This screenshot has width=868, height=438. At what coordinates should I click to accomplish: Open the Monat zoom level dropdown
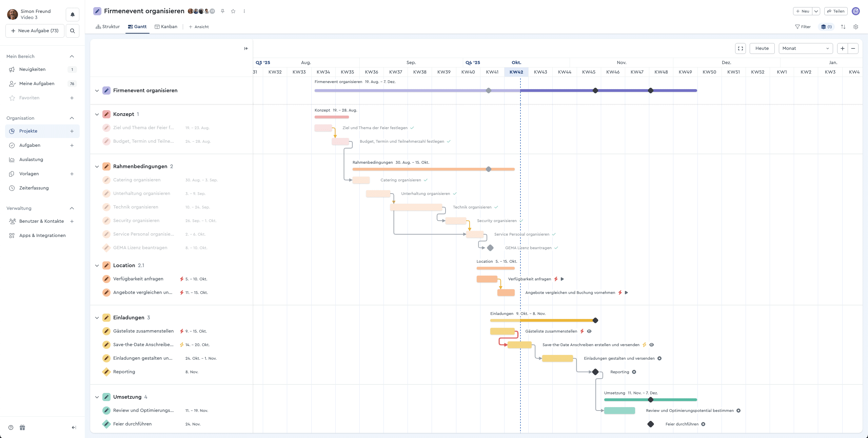click(805, 48)
